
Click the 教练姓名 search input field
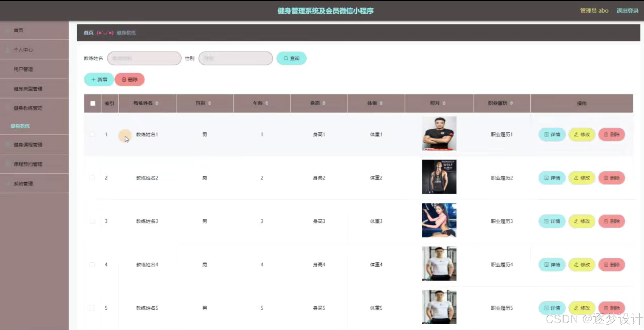[x=144, y=58]
